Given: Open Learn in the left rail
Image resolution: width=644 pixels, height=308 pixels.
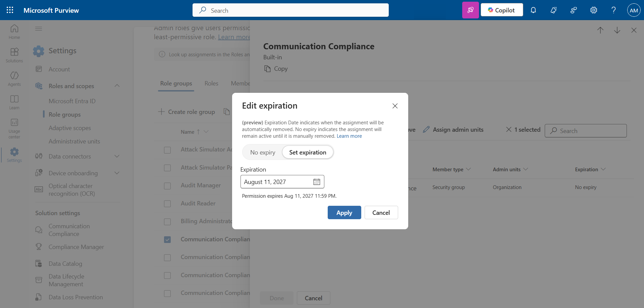Looking at the screenshot, I should pos(14,102).
